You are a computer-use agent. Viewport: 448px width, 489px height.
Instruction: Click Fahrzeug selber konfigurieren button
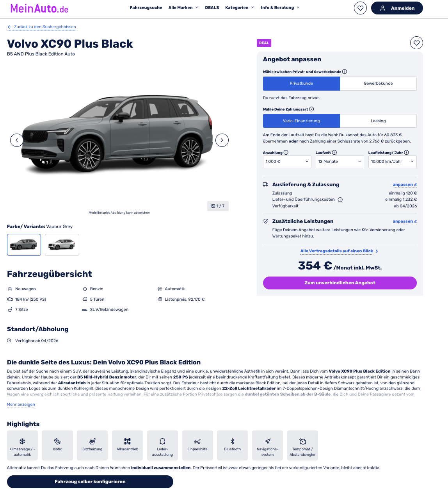tap(90, 482)
